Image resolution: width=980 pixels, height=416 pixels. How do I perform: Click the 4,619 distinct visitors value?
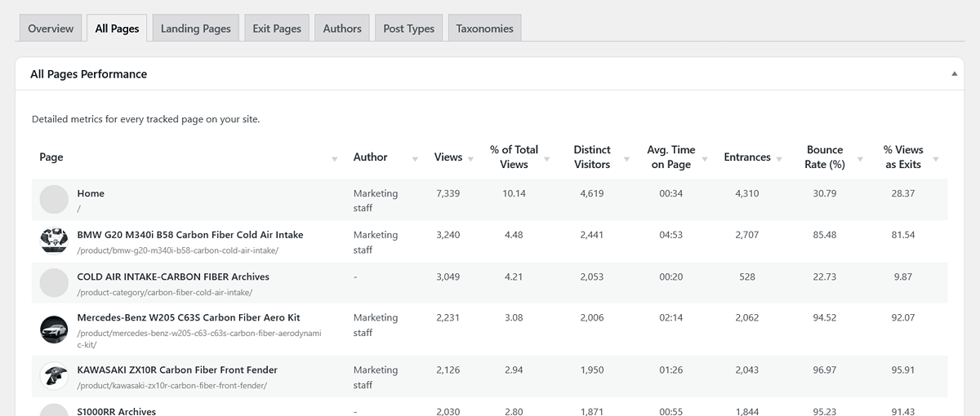592,193
